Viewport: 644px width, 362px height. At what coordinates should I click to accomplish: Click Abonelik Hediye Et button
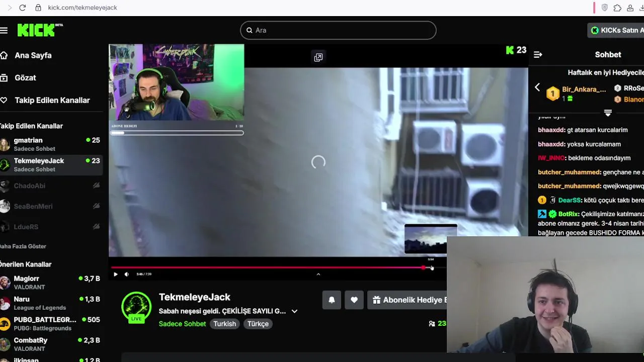(x=407, y=300)
